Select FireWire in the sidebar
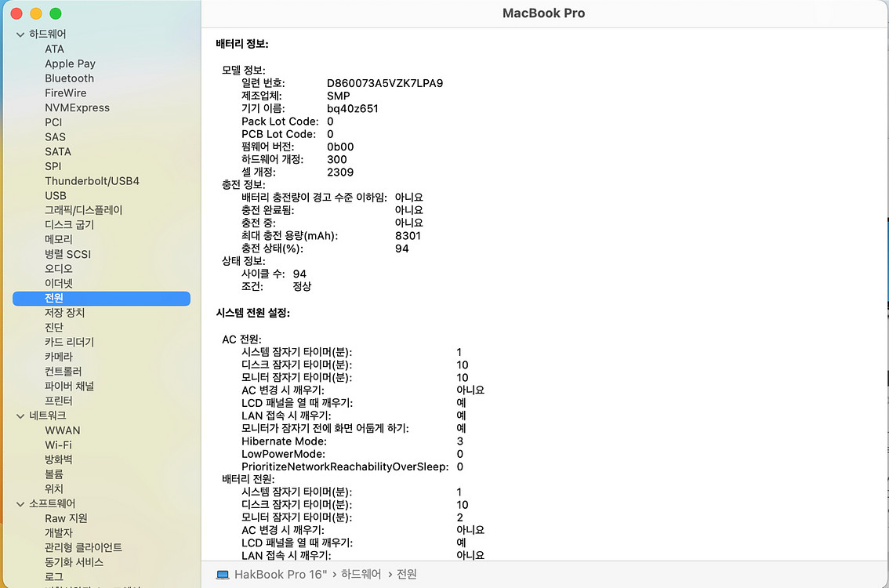 [66, 93]
